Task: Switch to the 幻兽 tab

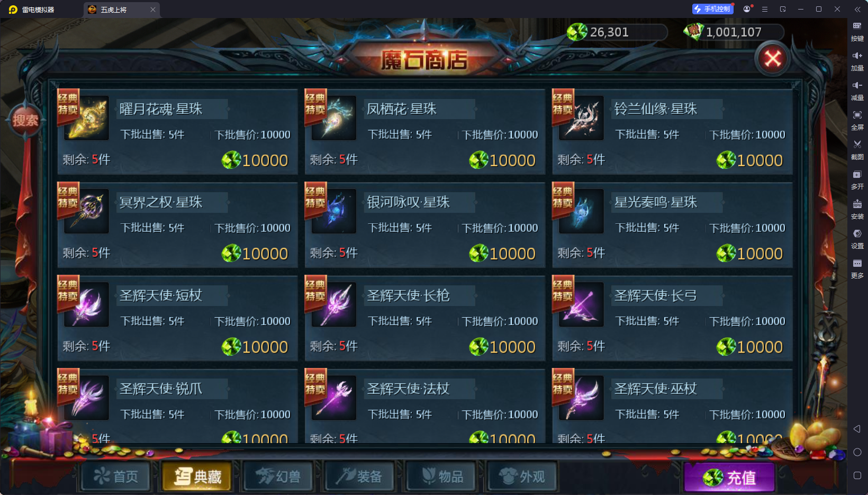Action: [278, 476]
